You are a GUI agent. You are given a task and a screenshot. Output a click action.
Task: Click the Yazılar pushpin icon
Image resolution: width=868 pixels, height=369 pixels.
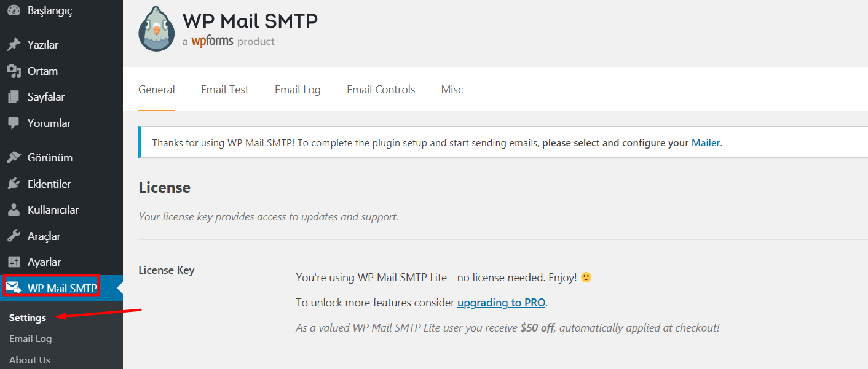14,45
